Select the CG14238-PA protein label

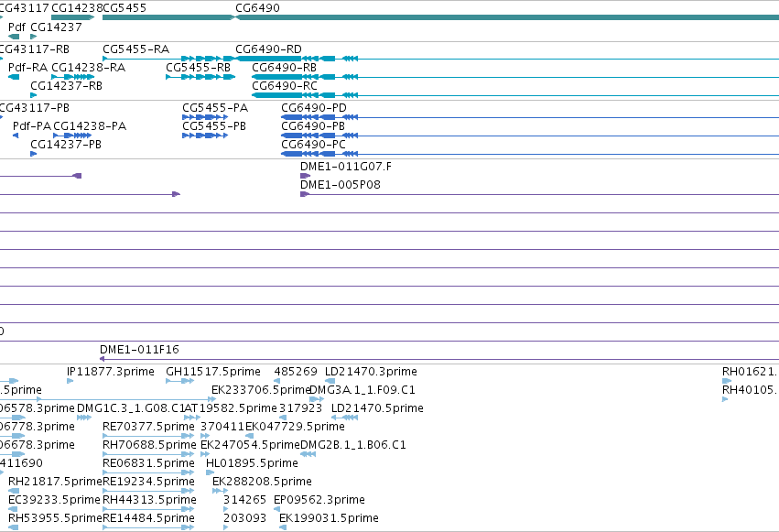90,126
